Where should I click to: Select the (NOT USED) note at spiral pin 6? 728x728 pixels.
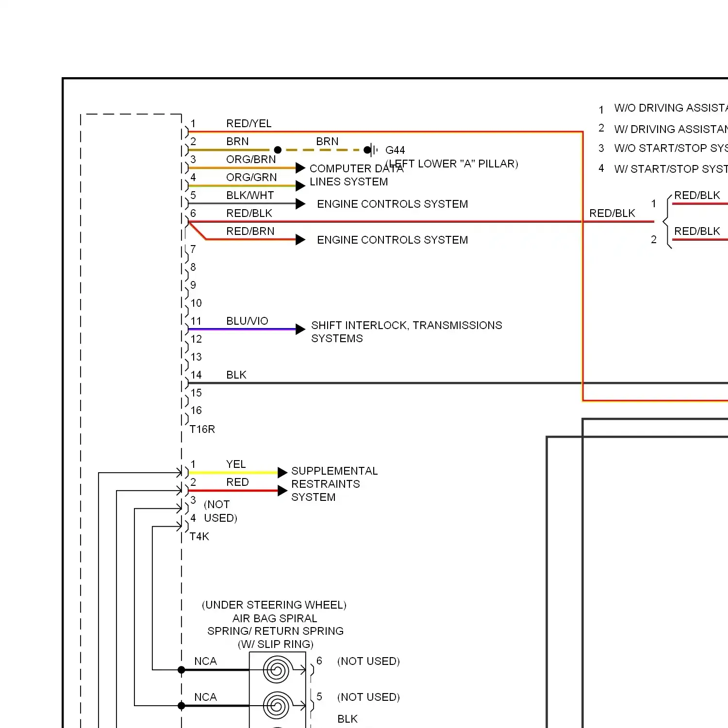368,661
